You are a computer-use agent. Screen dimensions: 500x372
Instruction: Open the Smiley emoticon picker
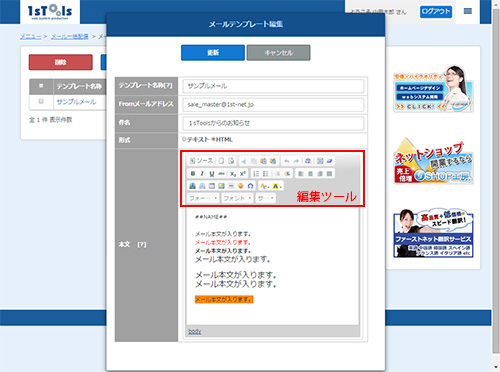(241, 186)
